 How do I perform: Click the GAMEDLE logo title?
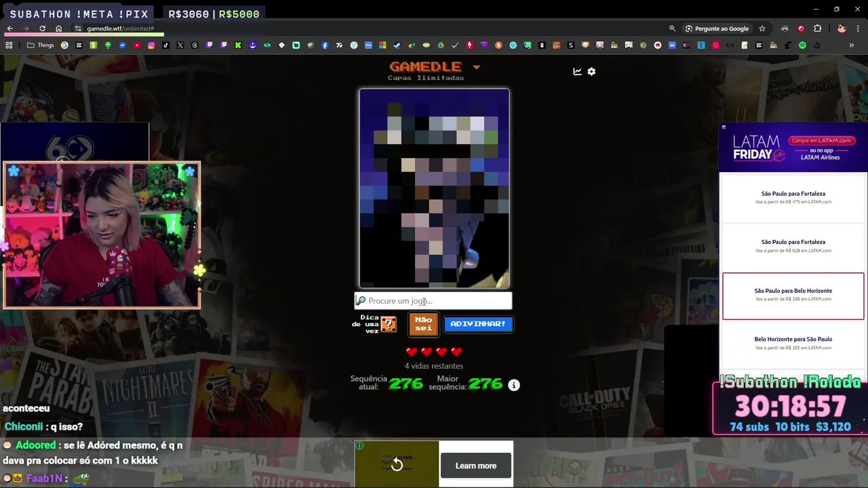425,66
